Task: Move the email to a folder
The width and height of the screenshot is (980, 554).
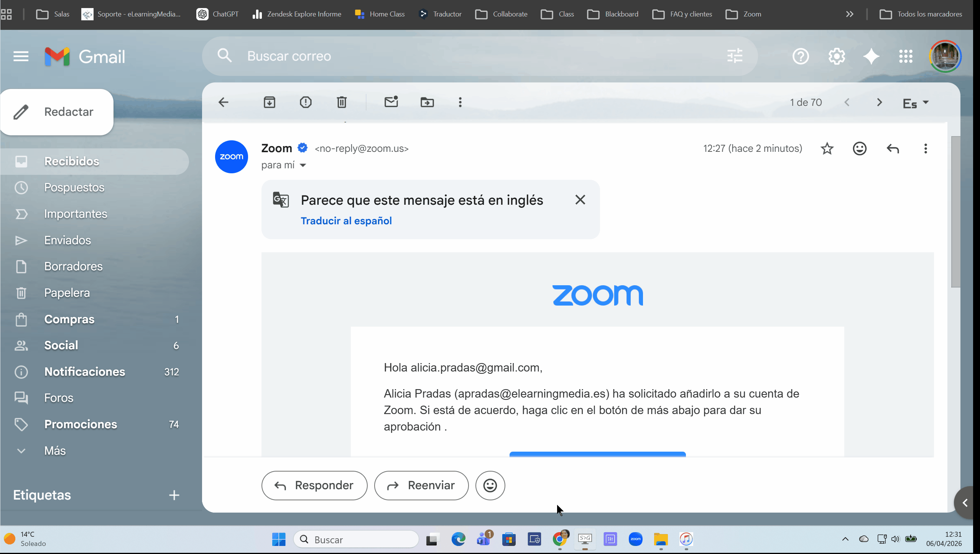Action: click(x=427, y=102)
